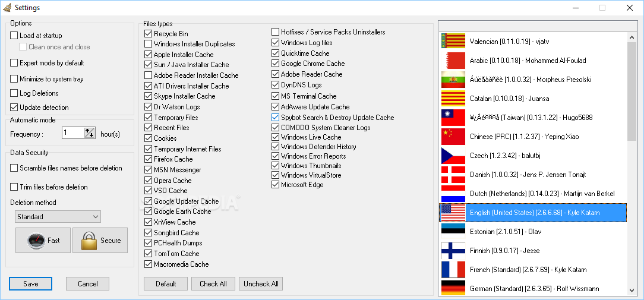
Task: Click the language list scrollbar thumb
Action: tap(632, 91)
